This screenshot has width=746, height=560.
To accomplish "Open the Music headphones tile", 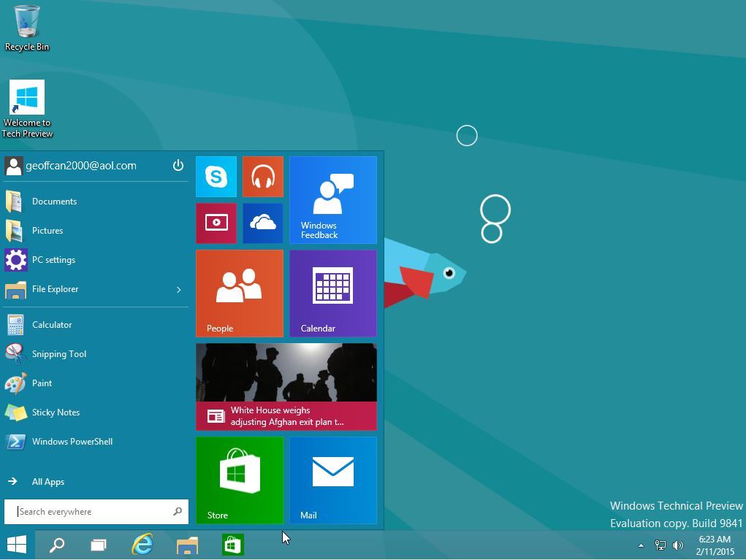I will 262,177.
